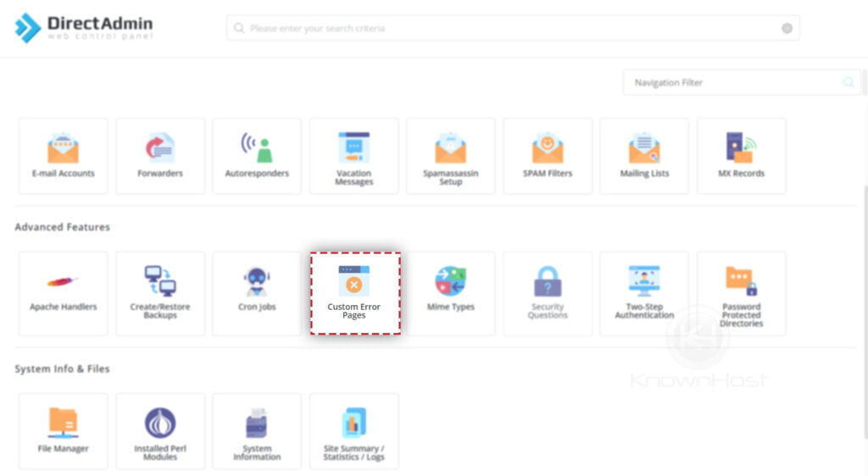Viewport: 868px width, 476px height.
Task: Click the Navigation Filter magnifier icon
Action: 848,82
